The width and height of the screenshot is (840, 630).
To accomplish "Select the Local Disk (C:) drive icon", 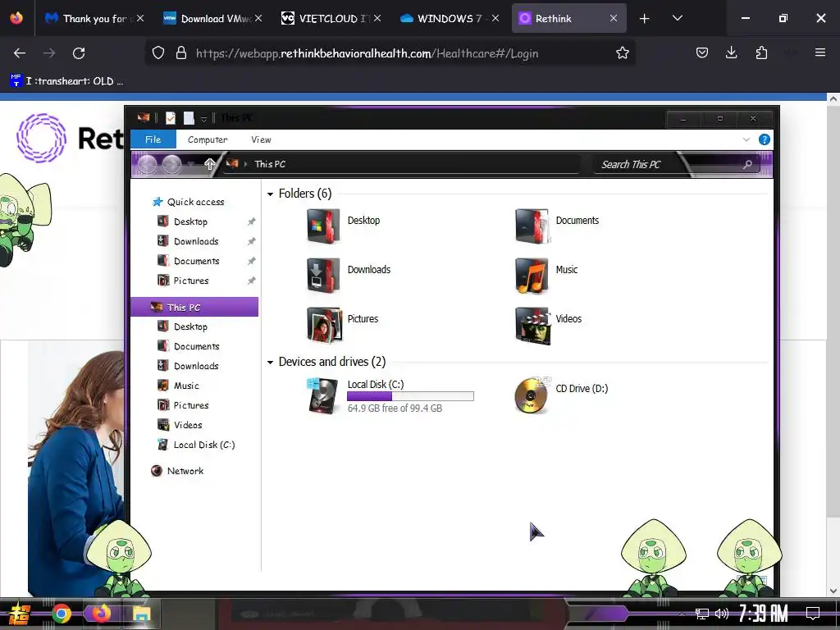I will pos(323,395).
